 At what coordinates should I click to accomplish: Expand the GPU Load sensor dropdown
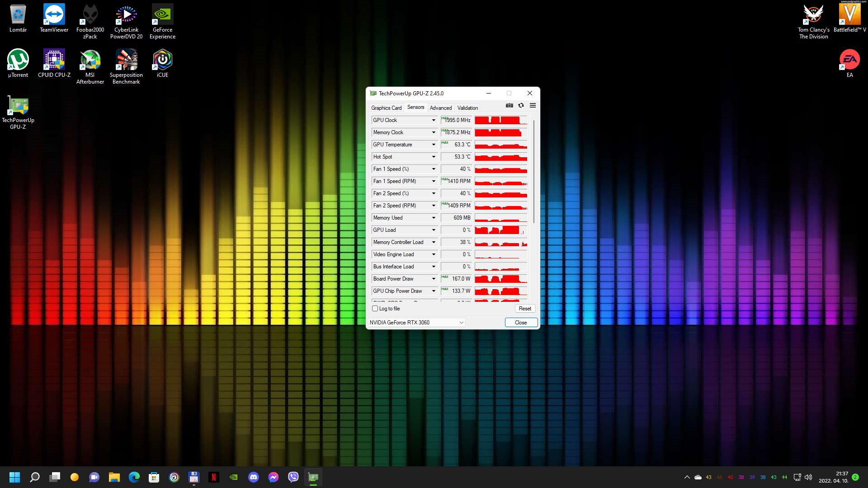pyautogui.click(x=434, y=230)
